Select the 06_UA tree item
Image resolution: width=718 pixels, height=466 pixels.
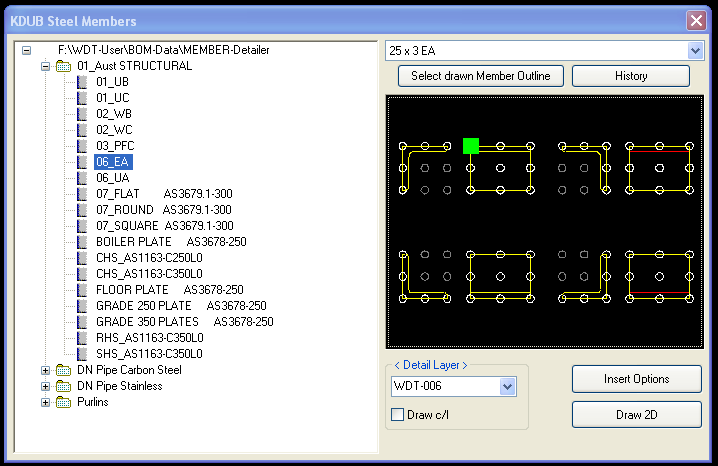pyautogui.click(x=113, y=178)
